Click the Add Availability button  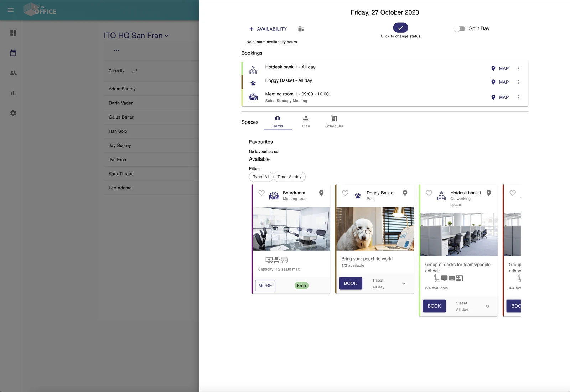(268, 29)
